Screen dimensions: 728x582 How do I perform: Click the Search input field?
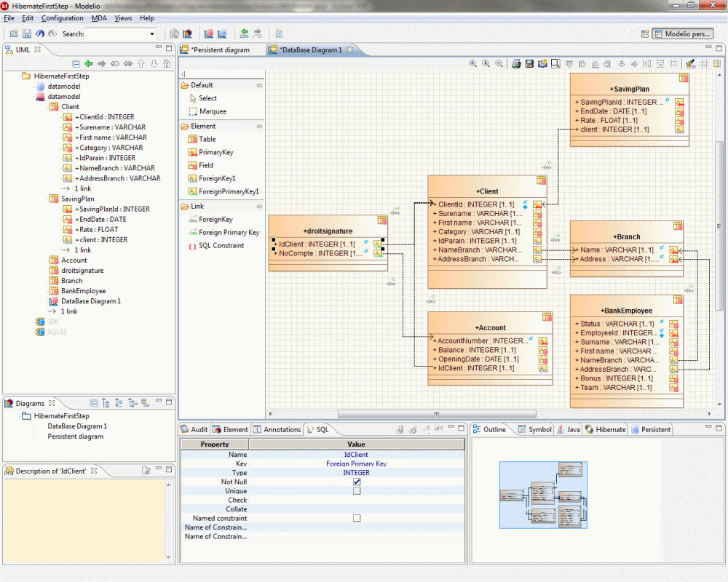click(x=117, y=34)
